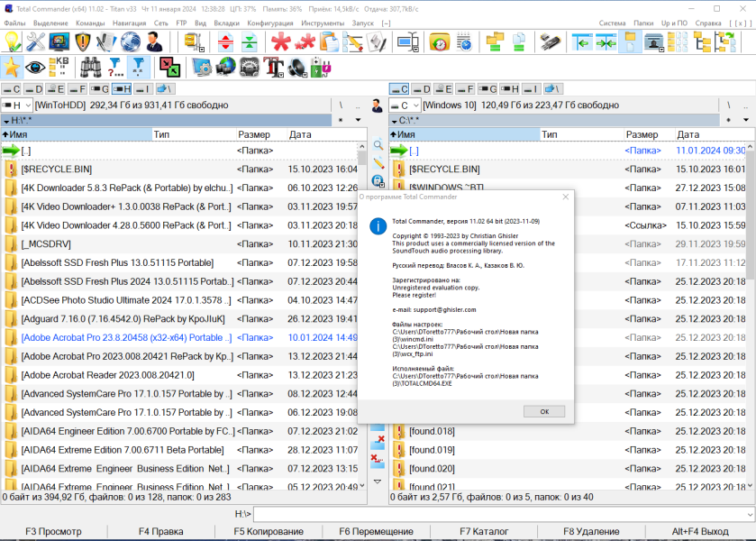The image size is (756, 541).
Task: Select the [_MCSDRV] folder in left panel
Action: tap(181, 244)
